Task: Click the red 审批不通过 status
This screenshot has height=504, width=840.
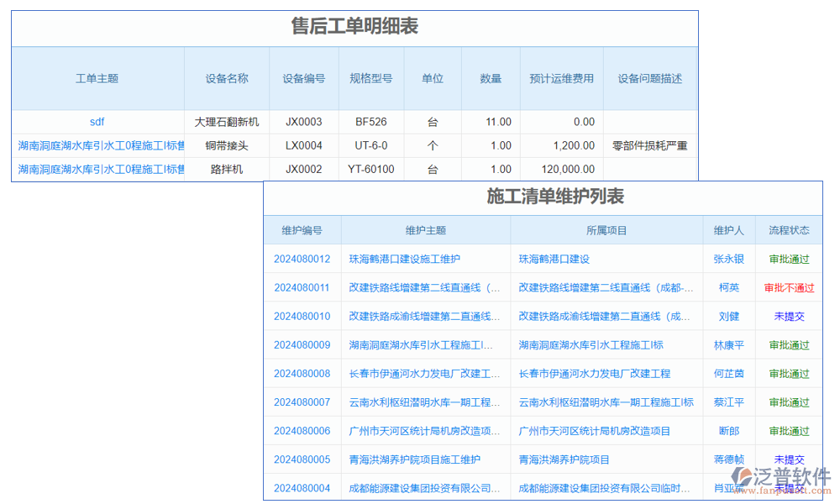Action: pos(790,287)
